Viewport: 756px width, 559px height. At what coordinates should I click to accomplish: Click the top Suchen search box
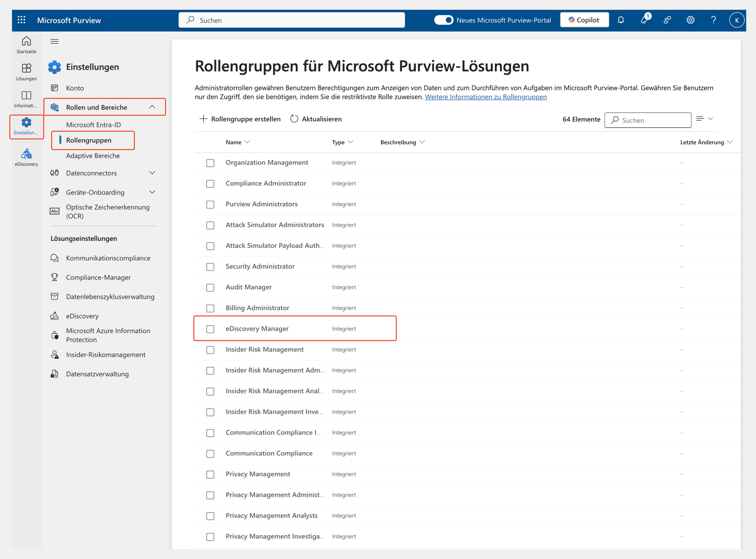pos(292,20)
